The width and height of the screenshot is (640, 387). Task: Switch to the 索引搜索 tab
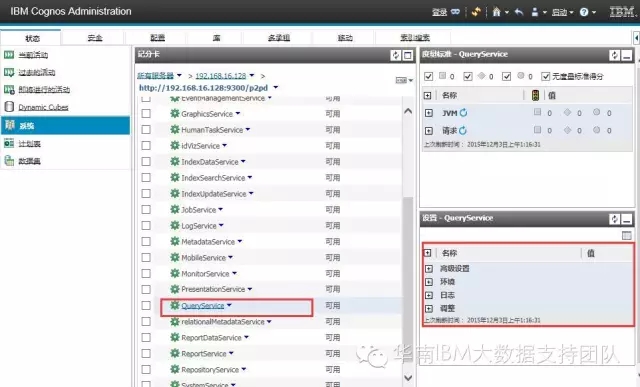(415, 38)
